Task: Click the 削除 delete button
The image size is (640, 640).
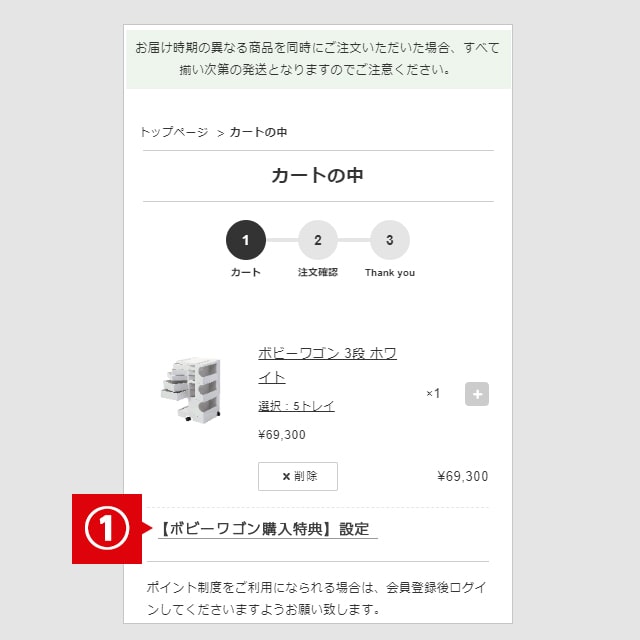Action: (x=298, y=476)
